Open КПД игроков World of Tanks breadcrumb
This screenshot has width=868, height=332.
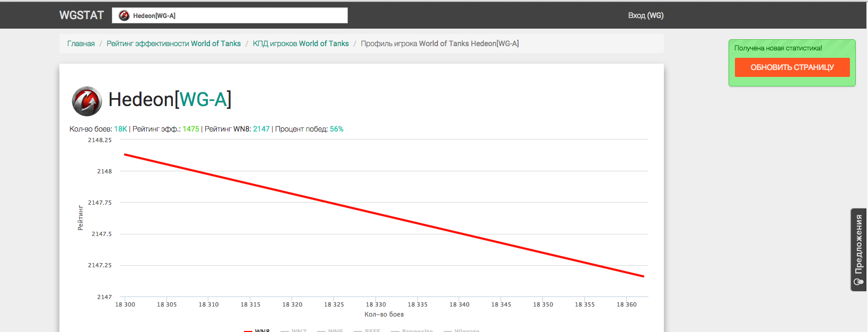click(301, 43)
